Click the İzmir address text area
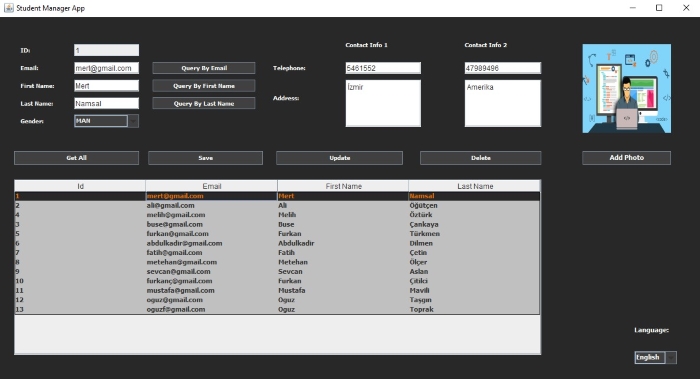Screen dimensions: 700x379 coord(383,103)
